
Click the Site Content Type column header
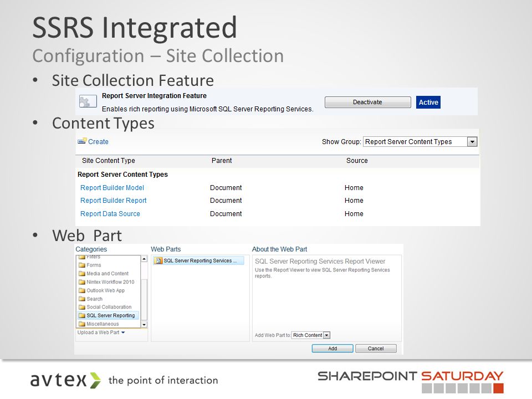tap(109, 161)
